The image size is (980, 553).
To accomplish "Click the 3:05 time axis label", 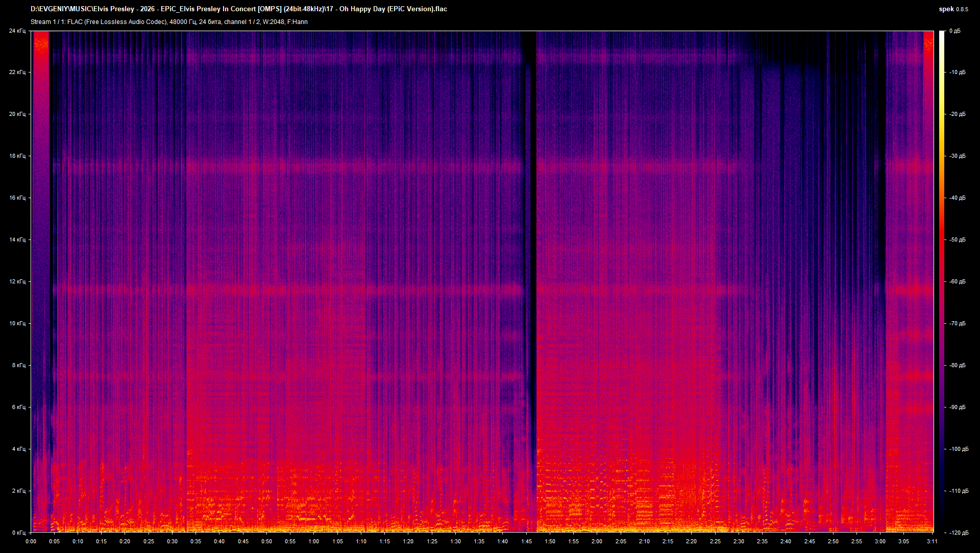I will click(x=903, y=541).
